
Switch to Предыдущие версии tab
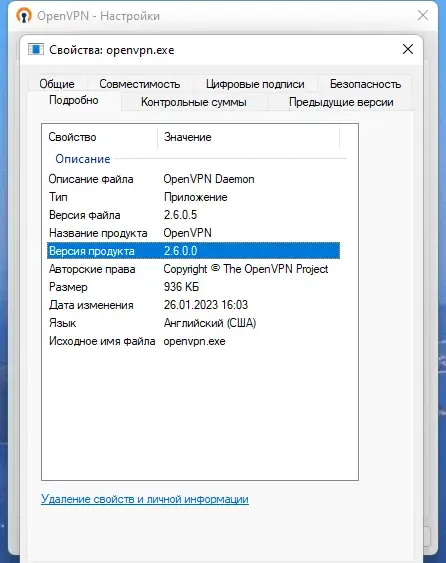[341, 102]
